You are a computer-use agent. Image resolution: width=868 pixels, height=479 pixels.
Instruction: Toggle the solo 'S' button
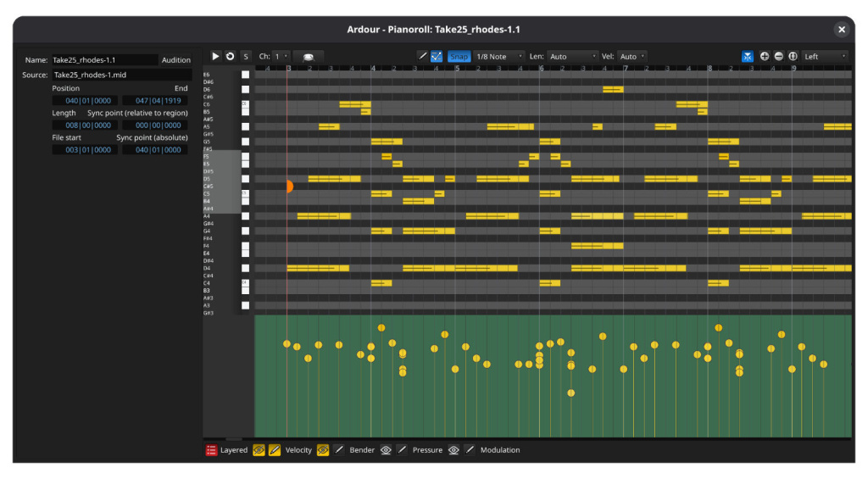pos(246,57)
